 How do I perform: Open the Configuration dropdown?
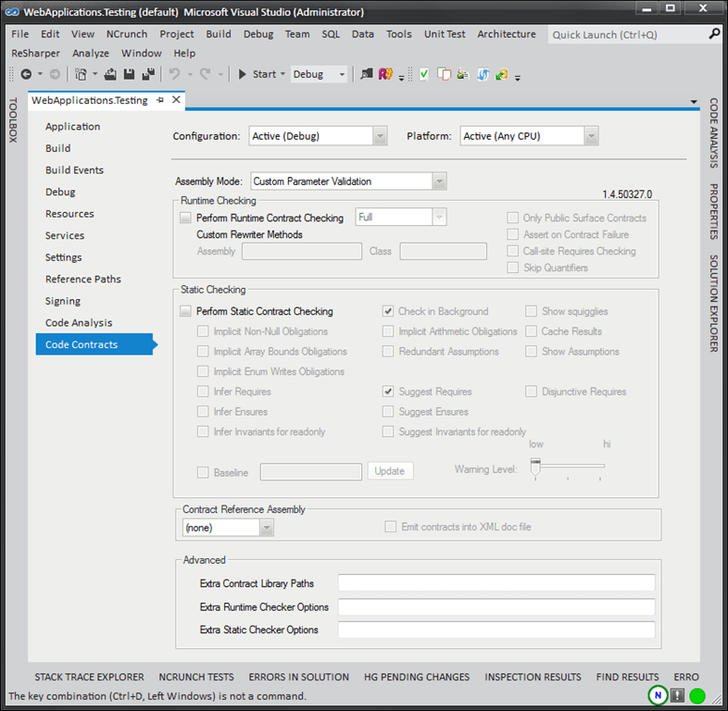tap(381, 136)
